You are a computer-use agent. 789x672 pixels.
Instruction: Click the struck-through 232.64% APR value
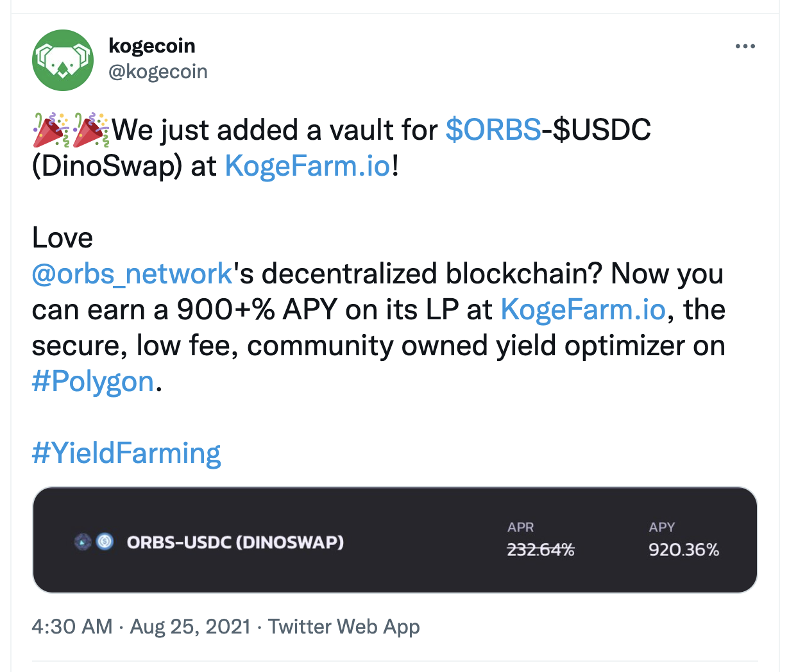[x=541, y=550]
